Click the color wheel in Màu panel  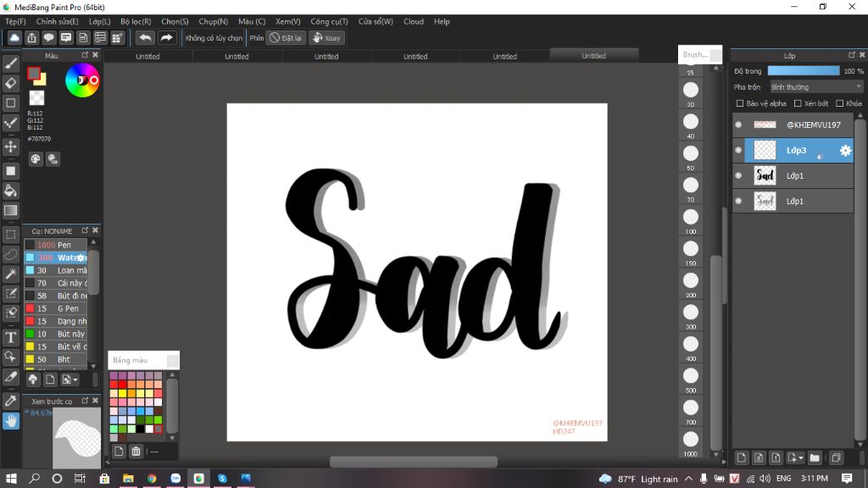point(82,80)
